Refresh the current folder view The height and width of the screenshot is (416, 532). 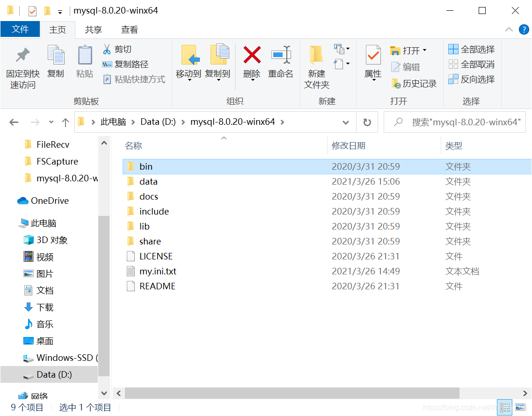(367, 122)
